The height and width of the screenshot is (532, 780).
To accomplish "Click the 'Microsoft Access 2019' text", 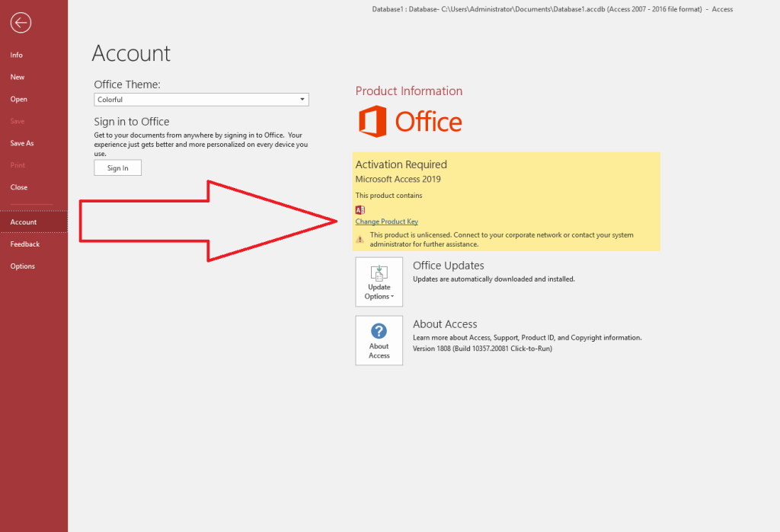I will (398, 179).
